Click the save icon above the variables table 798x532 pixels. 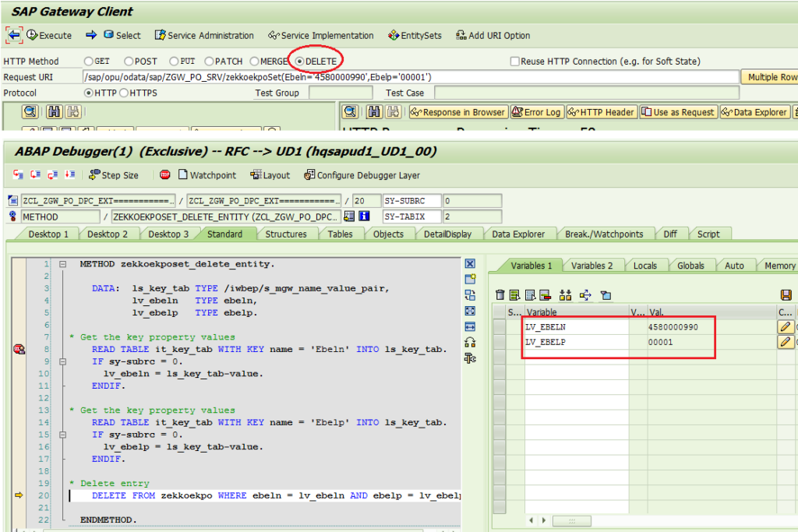(x=786, y=295)
